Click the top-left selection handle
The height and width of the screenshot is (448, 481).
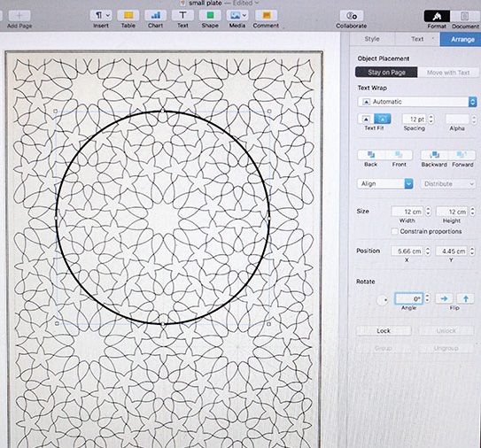coord(56,111)
